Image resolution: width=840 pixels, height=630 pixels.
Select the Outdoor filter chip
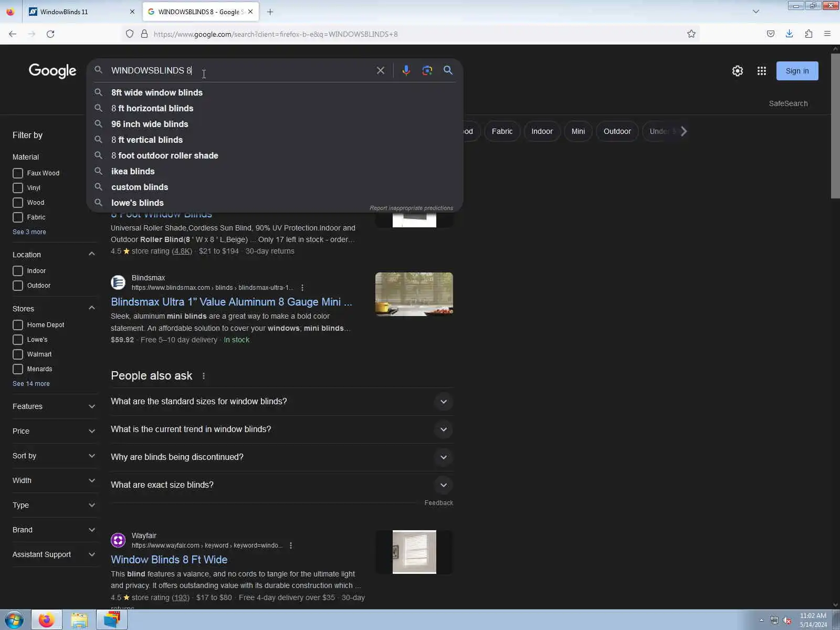617,131
